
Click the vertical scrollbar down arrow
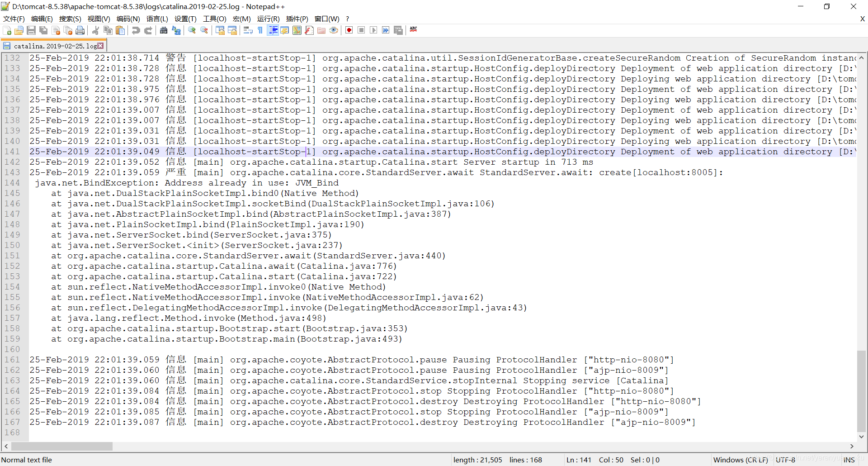(x=862, y=437)
